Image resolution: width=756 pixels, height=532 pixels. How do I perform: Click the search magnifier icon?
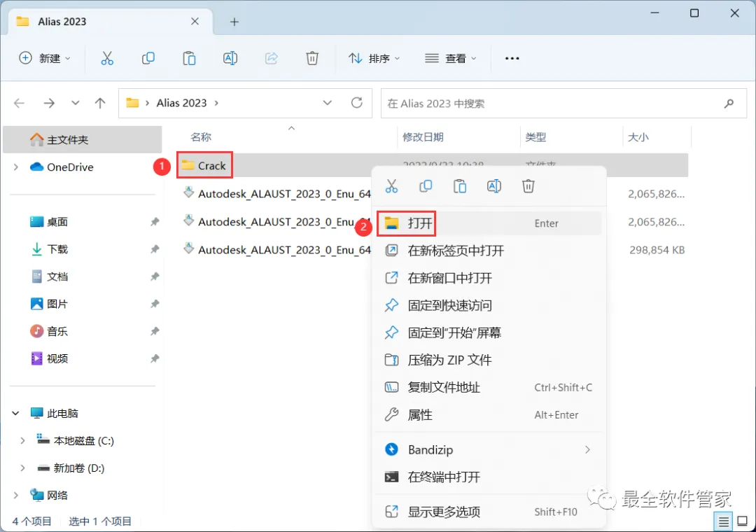729,103
